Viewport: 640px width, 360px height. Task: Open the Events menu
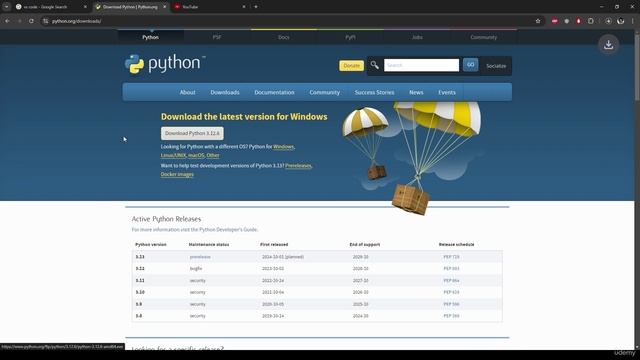click(x=447, y=92)
